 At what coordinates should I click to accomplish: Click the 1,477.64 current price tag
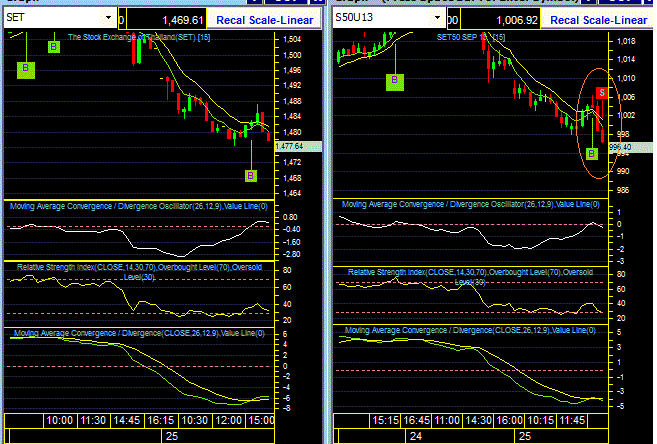pos(298,146)
